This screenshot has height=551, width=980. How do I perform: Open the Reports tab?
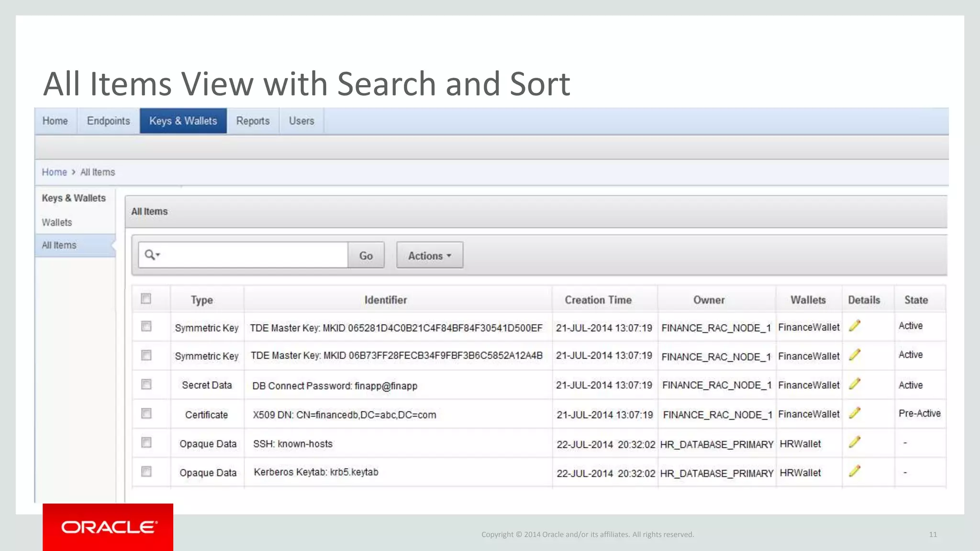click(x=253, y=121)
